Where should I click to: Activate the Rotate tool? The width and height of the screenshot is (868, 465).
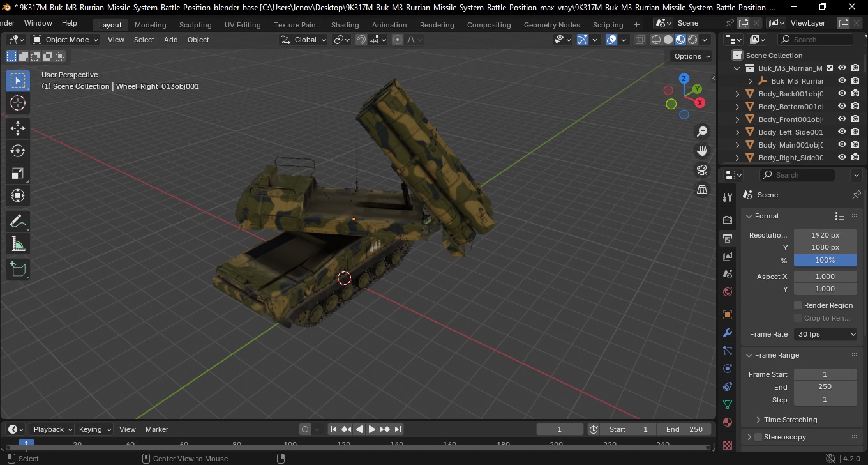[x=18, y=151]
